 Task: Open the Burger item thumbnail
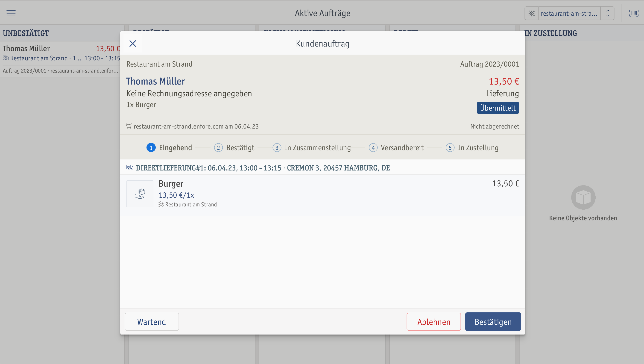point(140,194)
